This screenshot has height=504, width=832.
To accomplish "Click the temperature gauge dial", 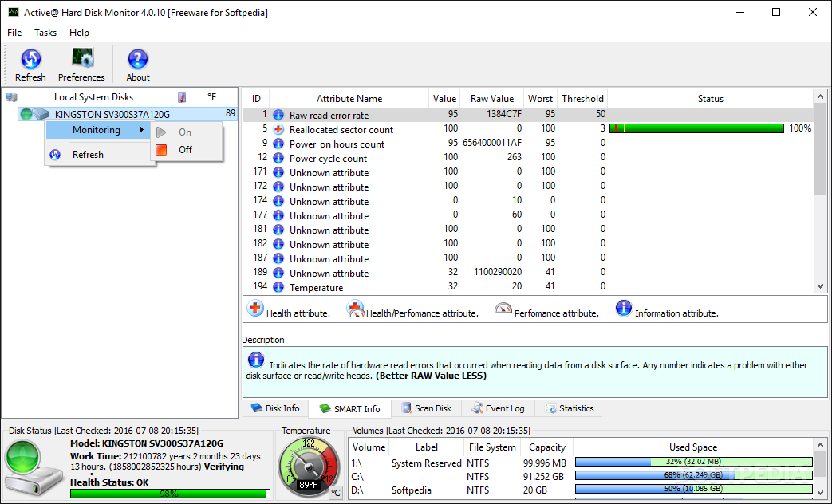I will [x=309, y=467].
